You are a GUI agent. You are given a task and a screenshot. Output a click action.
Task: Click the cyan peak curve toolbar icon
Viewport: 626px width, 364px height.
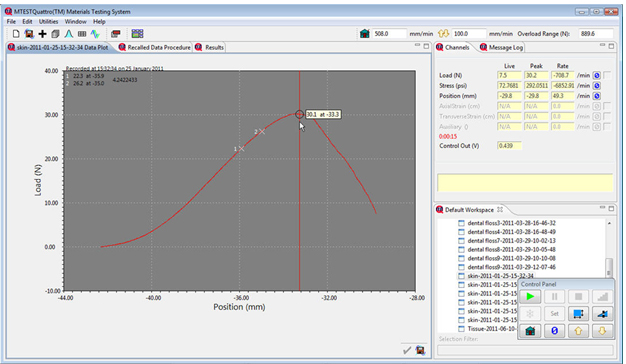pos(69,34)
